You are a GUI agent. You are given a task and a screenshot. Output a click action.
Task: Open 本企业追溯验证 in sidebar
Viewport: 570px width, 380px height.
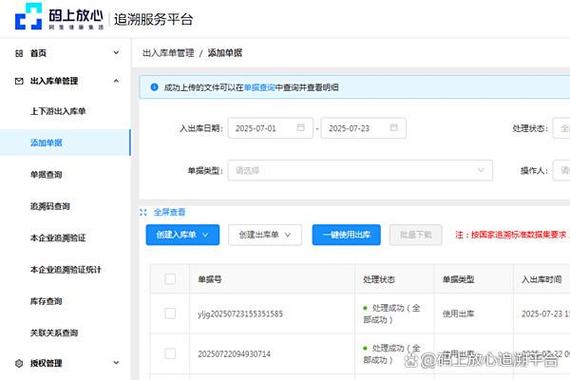[x=58, y=238]
